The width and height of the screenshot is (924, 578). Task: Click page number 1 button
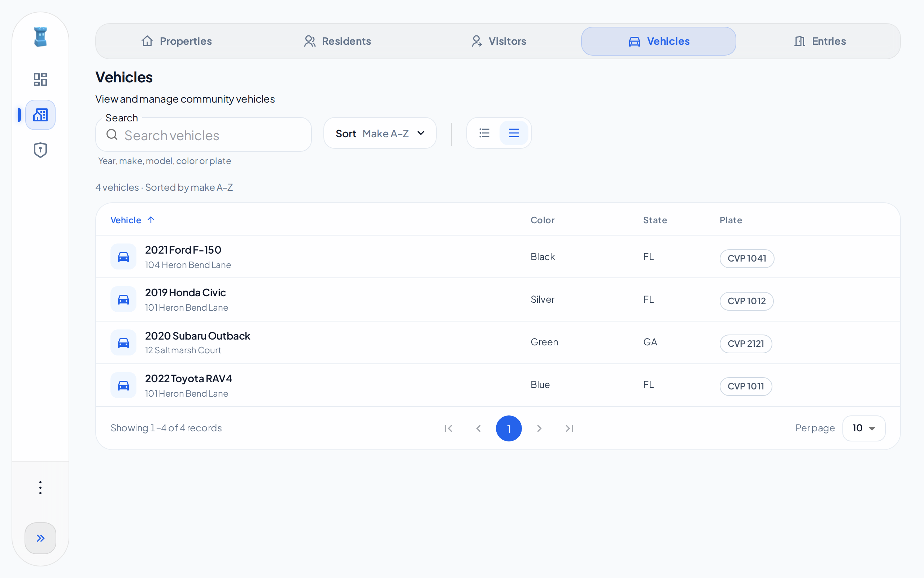(509, 428)
